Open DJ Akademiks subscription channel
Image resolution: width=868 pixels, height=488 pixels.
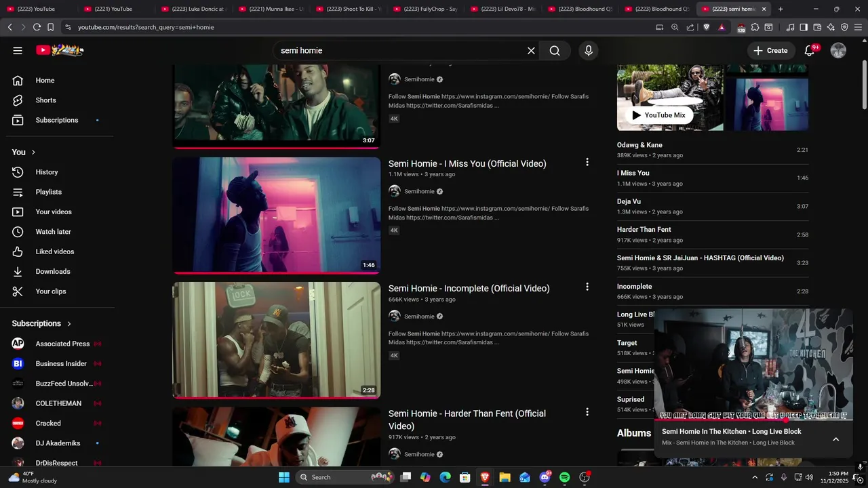click(57, 443)
